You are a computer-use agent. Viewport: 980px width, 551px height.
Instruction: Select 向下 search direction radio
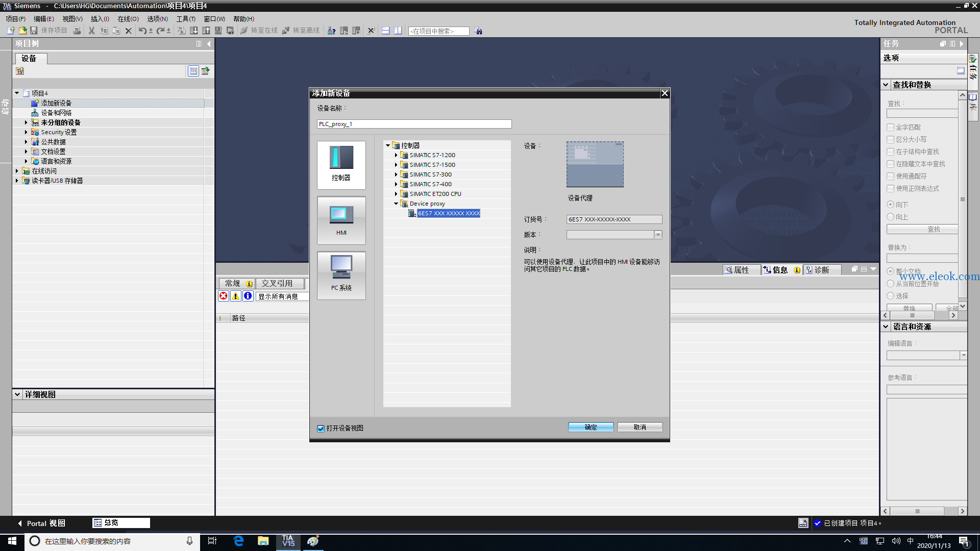click(x=891, y=205)
